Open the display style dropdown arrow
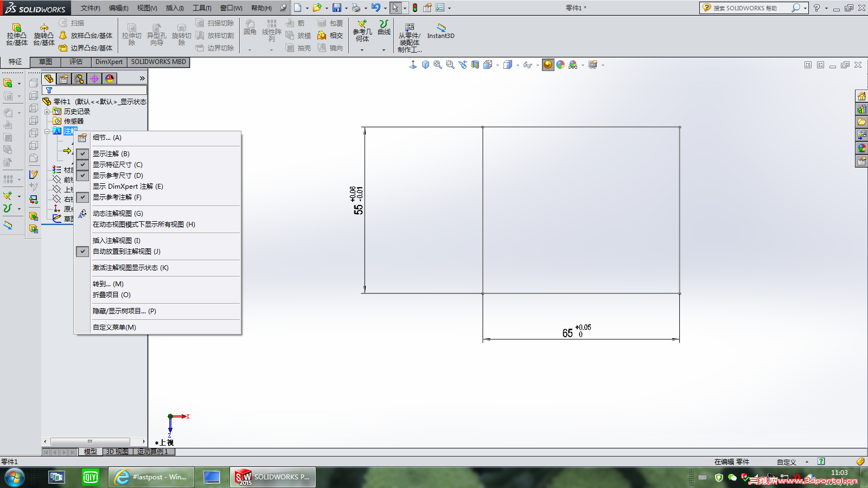The width and height of the screenshot is (868, 488). coord(518,65)
